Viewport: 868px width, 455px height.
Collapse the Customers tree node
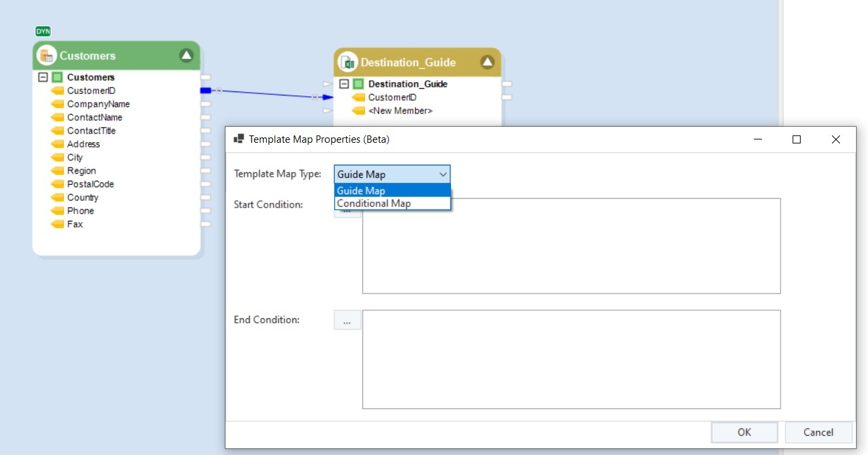pyautogui.click(x=43, y=77)
